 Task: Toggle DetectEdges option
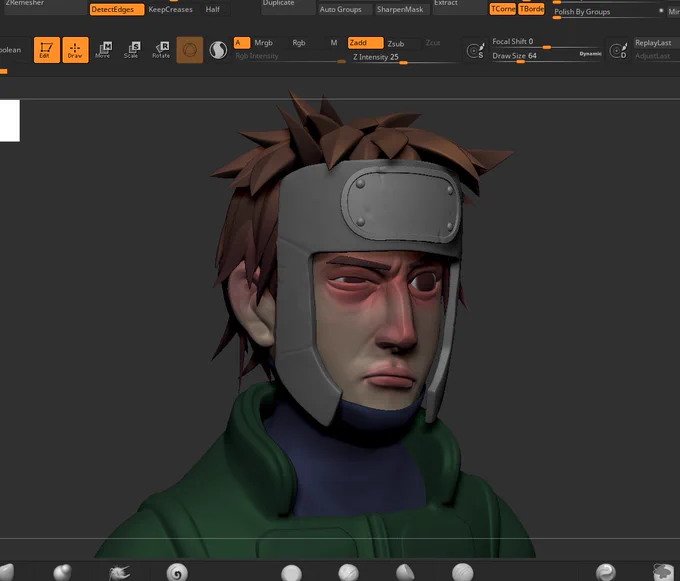(x=117, y=10)
